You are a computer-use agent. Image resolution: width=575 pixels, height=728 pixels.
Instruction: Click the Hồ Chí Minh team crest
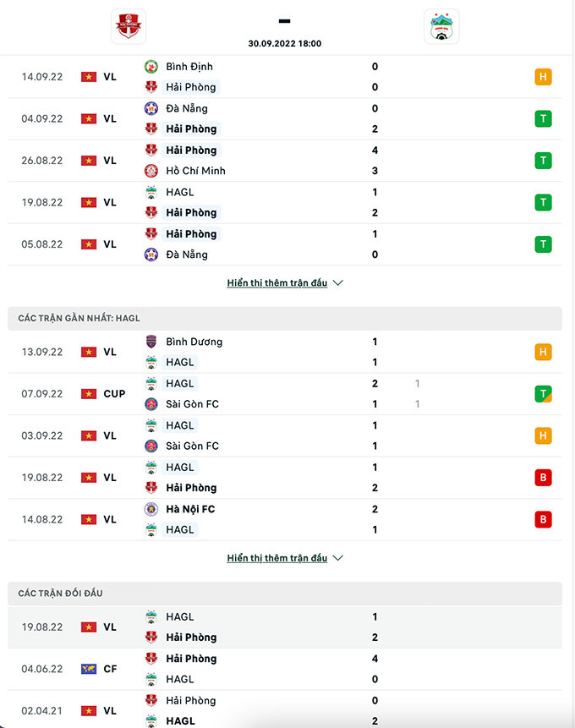coord(151,171)
